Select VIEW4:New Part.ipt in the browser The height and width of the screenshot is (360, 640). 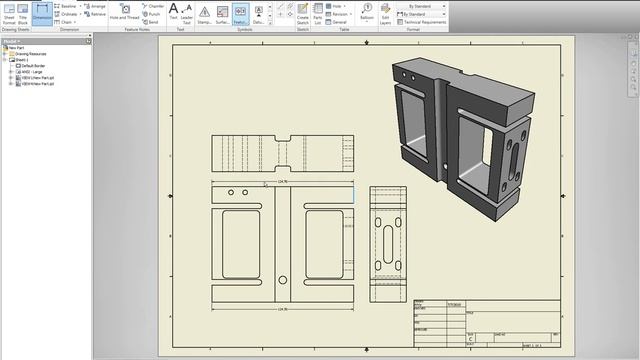point(38,84)
